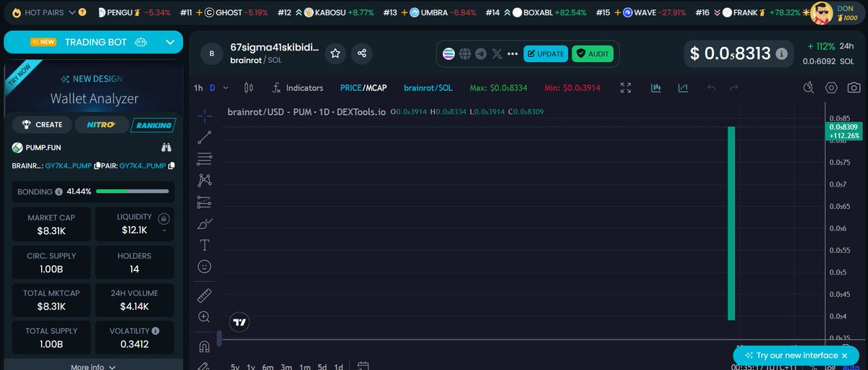Open the X (Twitter) social link icon
This screenshot has height=370, width=868.
[x=497, y=53]
